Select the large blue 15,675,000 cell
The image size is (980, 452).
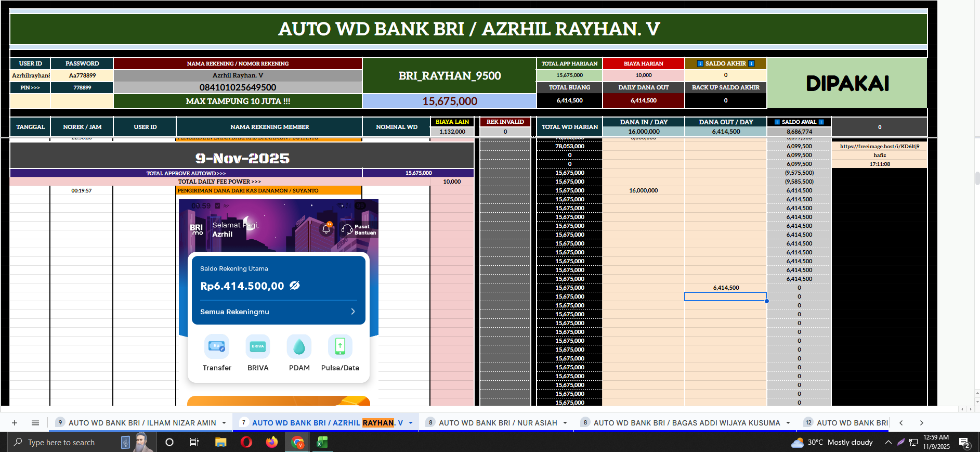pyautogui.click(x=450, y=101)
